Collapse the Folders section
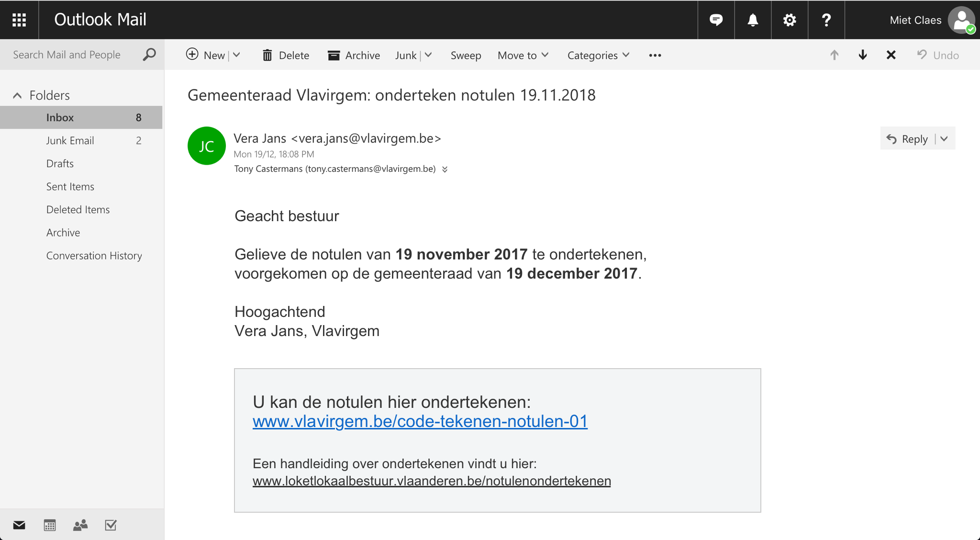Screen dimensions: 980x540 [17, 95]
